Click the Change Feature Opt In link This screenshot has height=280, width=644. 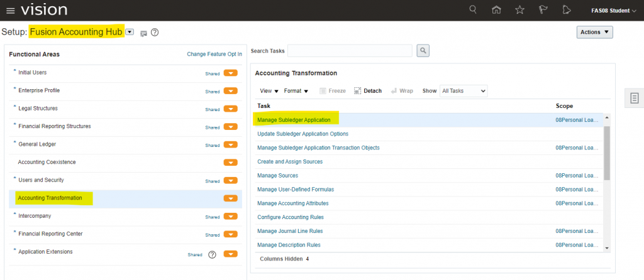tap(214, 55)
